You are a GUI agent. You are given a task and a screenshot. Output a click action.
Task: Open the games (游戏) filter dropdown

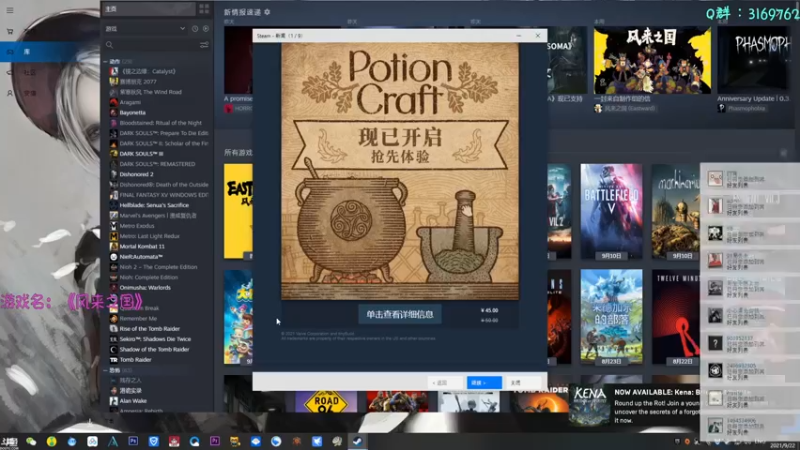point(145,29)
